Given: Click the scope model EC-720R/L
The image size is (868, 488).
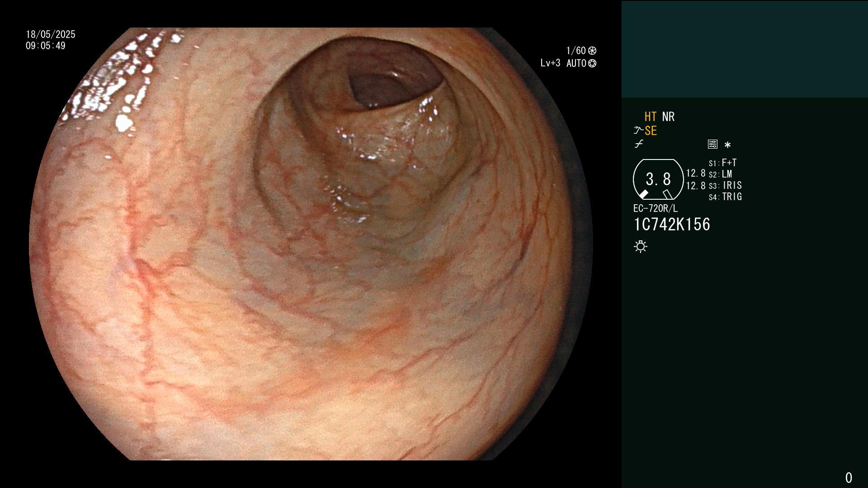Looking at the screenshot, I should (x=656, y=208).
